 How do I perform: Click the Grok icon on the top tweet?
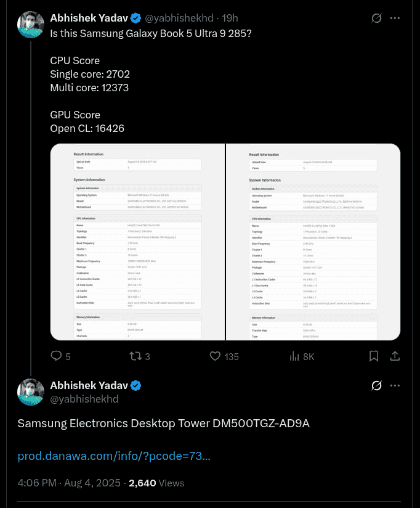377,18
